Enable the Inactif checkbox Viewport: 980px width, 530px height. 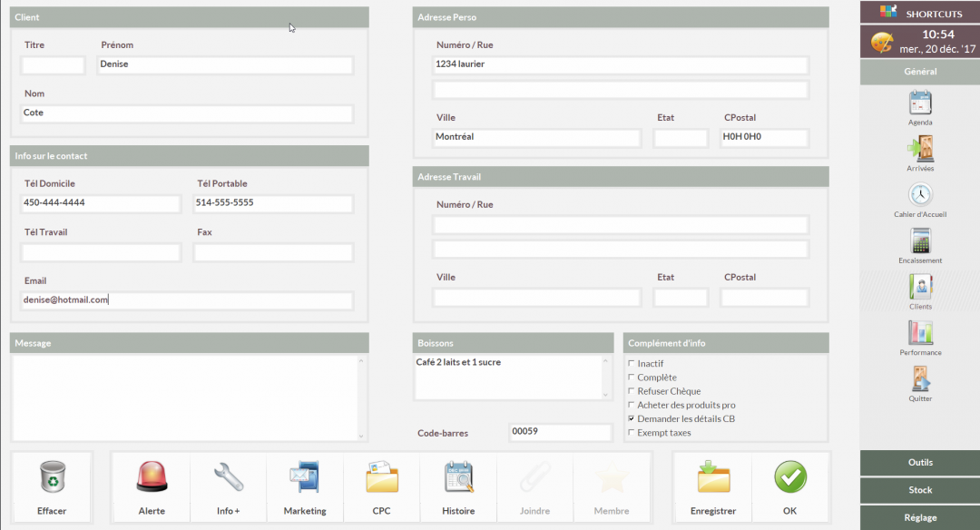click(x=632, y=364)
